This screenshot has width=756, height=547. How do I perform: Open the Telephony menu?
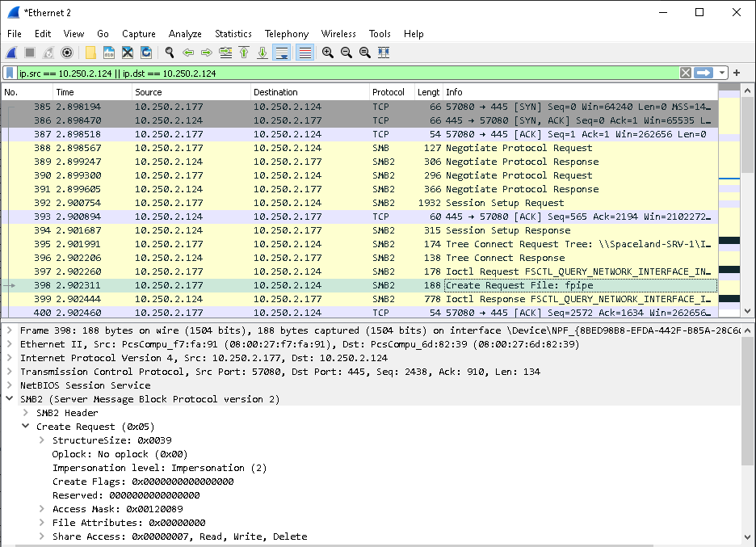[287, 34]
